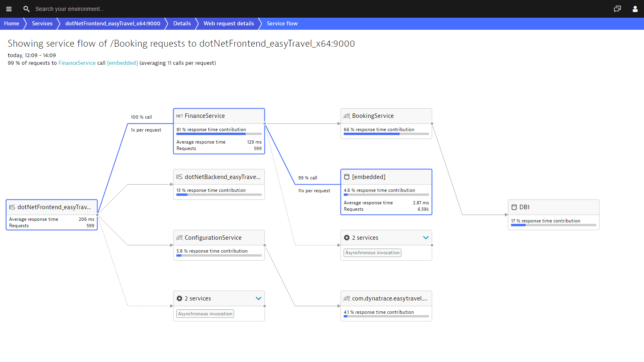Viewport: 644px width, 362px height.
Task: Click Asynchronous invocation tag under [embedded]
Action: coord(373,253)
